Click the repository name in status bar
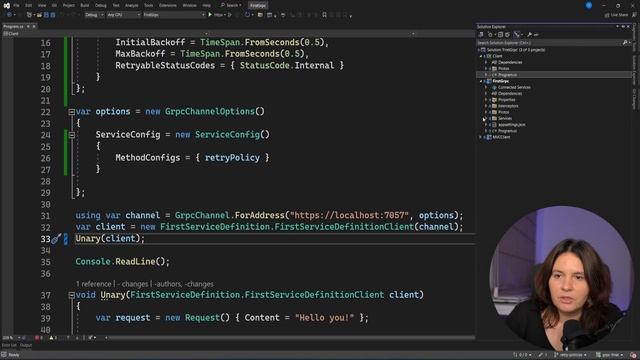This screenshot has height=360, width=640. pos(610,355)
